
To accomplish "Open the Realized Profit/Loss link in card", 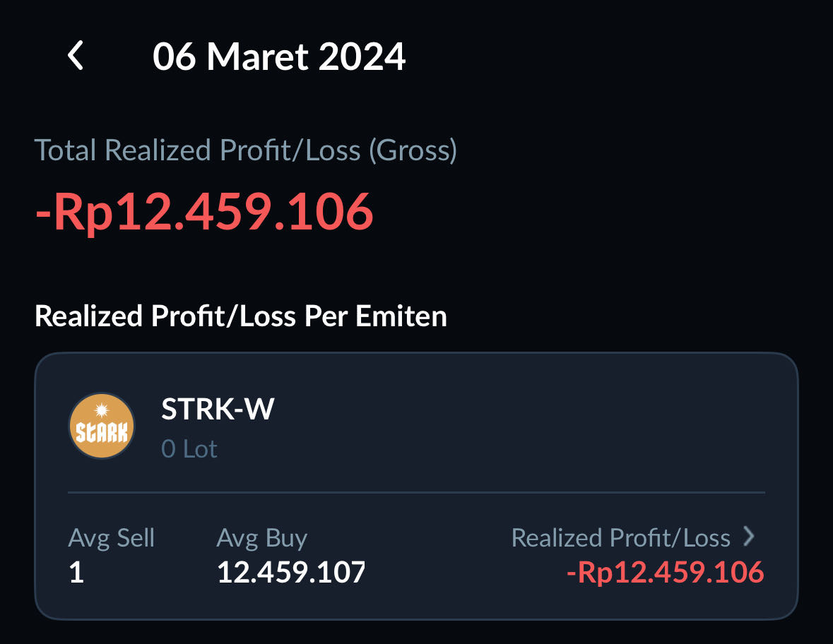I will click(x=620, y=538).
